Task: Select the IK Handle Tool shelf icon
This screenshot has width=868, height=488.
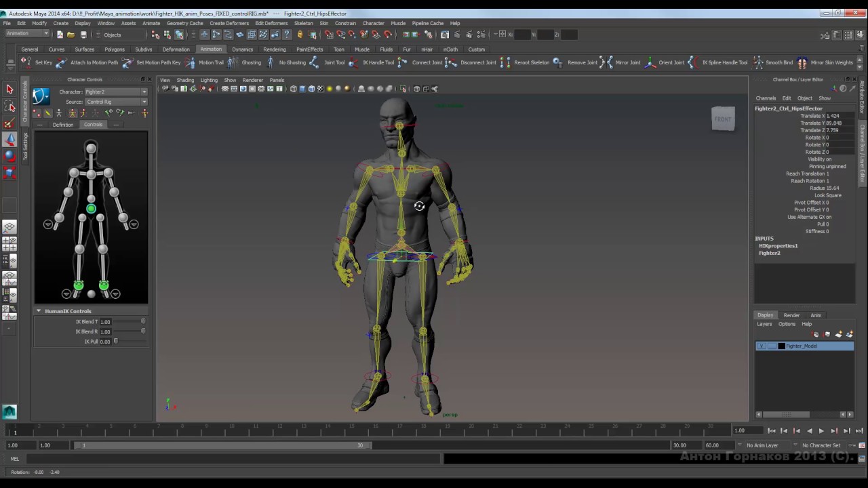Action: (353, 62)
